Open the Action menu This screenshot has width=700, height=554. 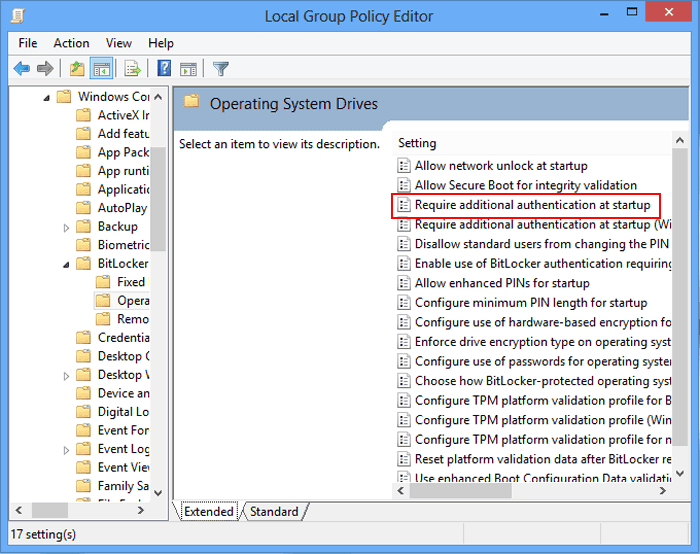tap(71, 43)
